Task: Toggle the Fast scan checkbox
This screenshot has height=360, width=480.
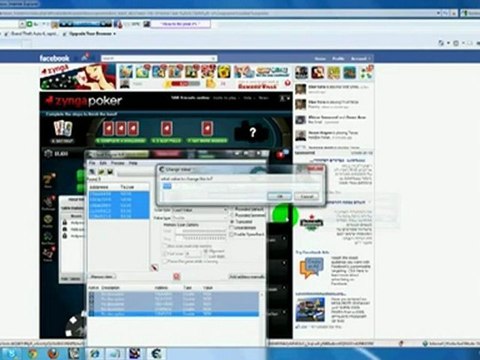Action: (164, 254)
